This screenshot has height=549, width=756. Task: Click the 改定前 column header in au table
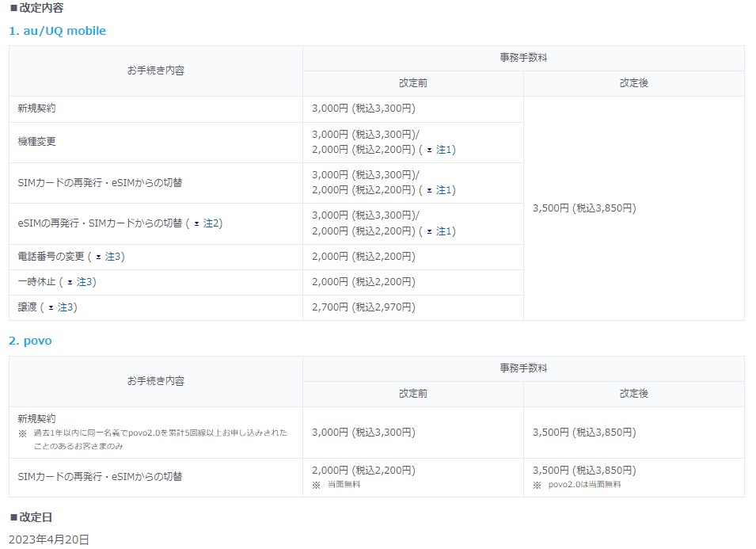coord(412,82)
